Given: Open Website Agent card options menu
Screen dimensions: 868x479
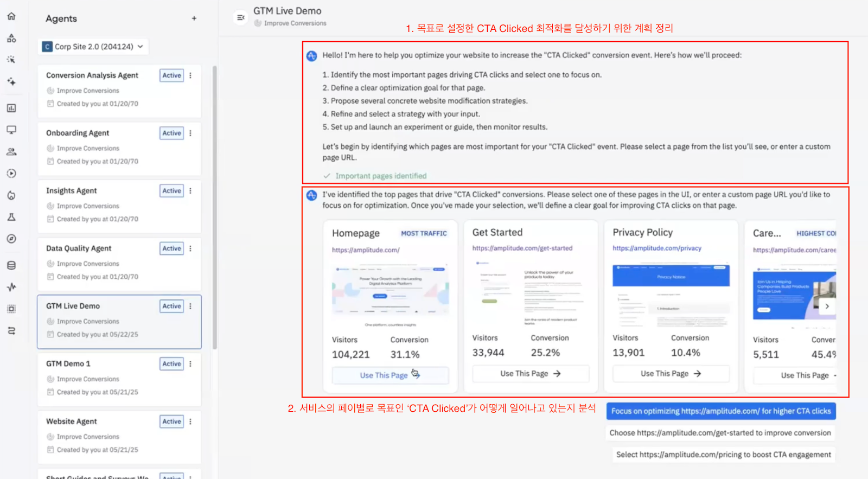Looking at the screenshot, I should (190, 421).
